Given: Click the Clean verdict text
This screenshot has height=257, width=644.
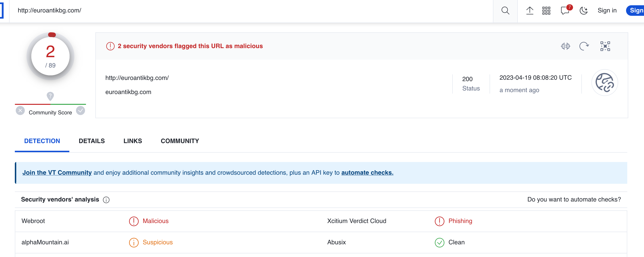Looking at the screenshot, I should [457, 242].
